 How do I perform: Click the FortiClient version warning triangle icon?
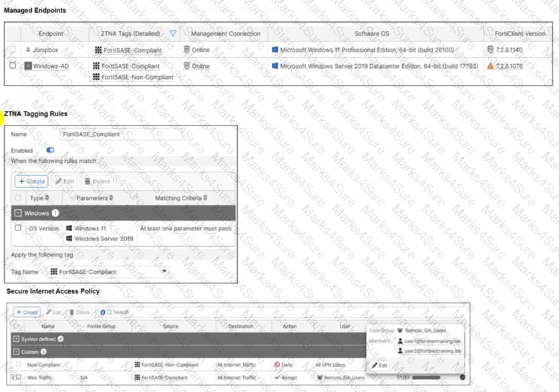490,66
